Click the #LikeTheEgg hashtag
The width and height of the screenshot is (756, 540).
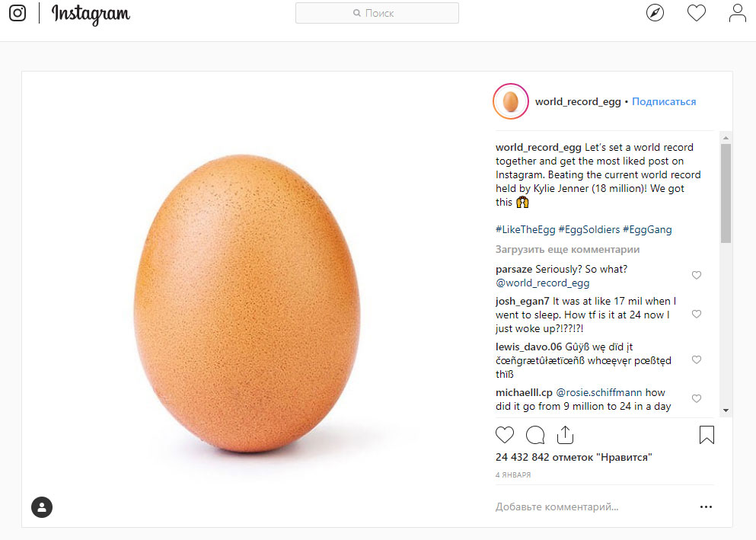click(x=524, y=229)
